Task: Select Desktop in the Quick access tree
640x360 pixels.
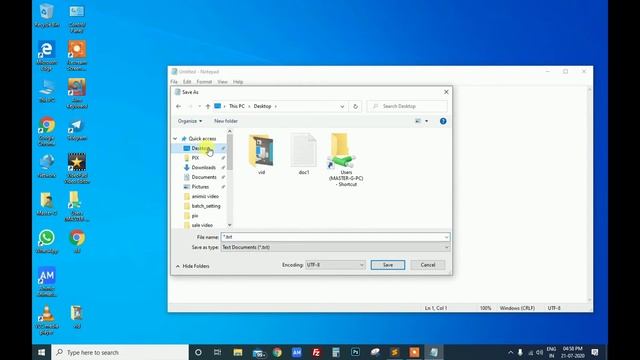Action: [200, 148]
